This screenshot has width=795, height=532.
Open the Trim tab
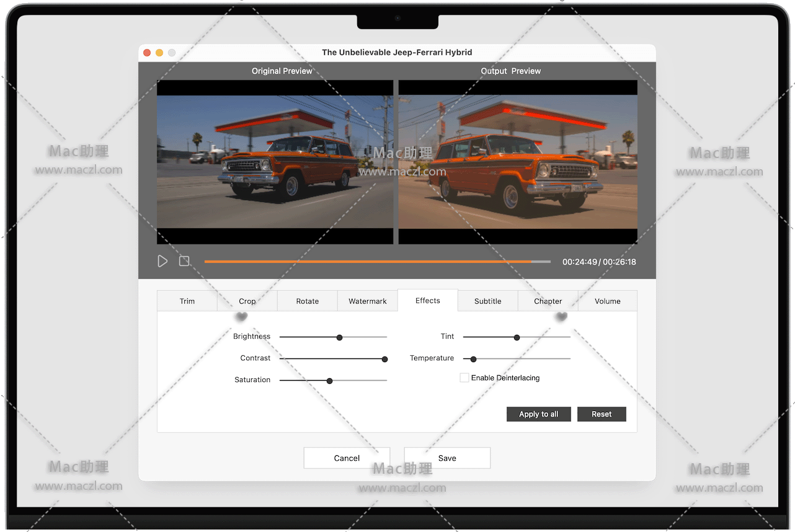coord(187,301)
